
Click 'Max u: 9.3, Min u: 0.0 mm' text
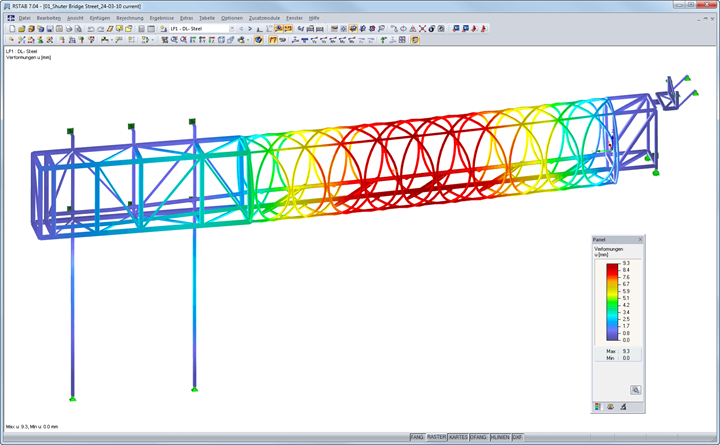coord(32,427)
